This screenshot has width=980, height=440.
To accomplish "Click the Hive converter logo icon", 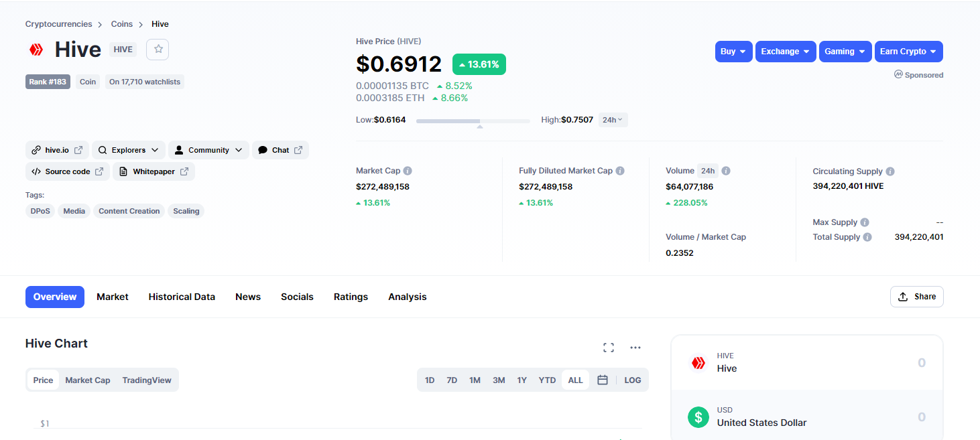I will (x=698, y=363).
